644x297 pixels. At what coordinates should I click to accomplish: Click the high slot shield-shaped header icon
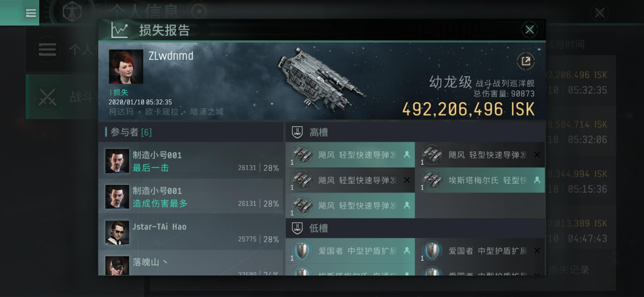point(297,132)
